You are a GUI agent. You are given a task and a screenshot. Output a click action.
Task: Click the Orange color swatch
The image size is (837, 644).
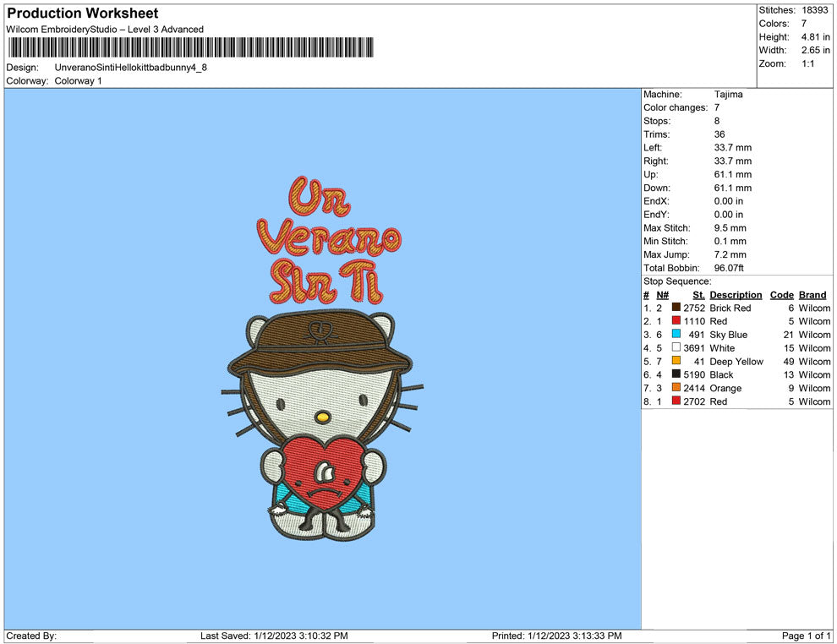click(676, 387)
